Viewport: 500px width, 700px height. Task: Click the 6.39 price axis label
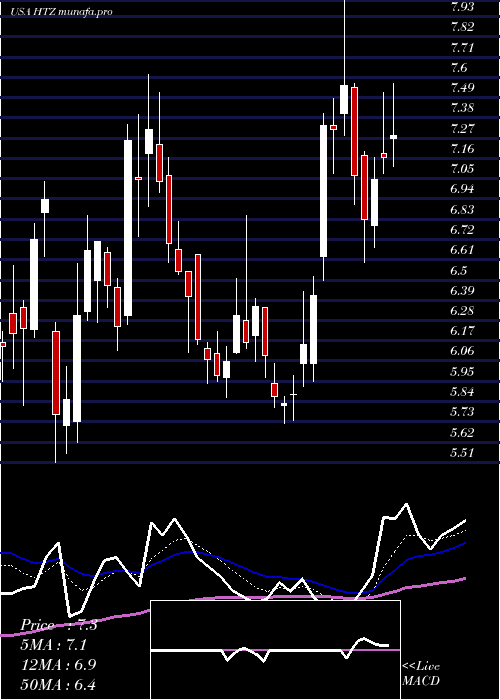coord(463,291)
